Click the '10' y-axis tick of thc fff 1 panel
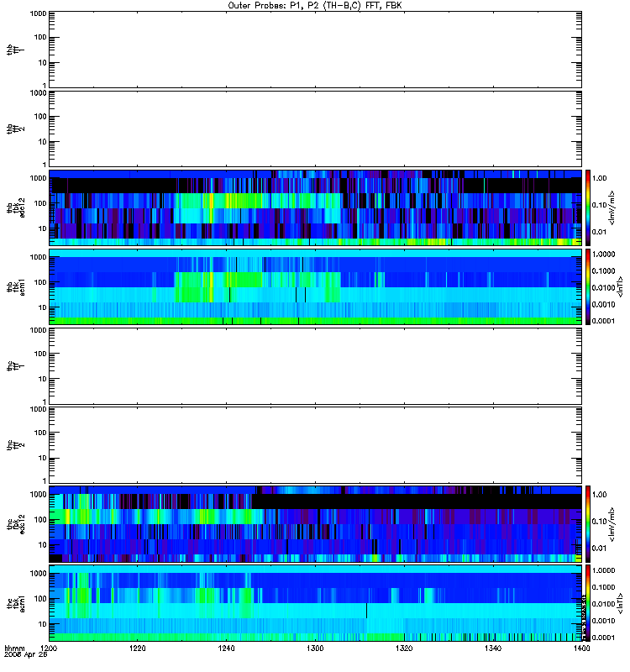Image resolution: width=630 pixels, height=672 pixels. pos(43,379)
